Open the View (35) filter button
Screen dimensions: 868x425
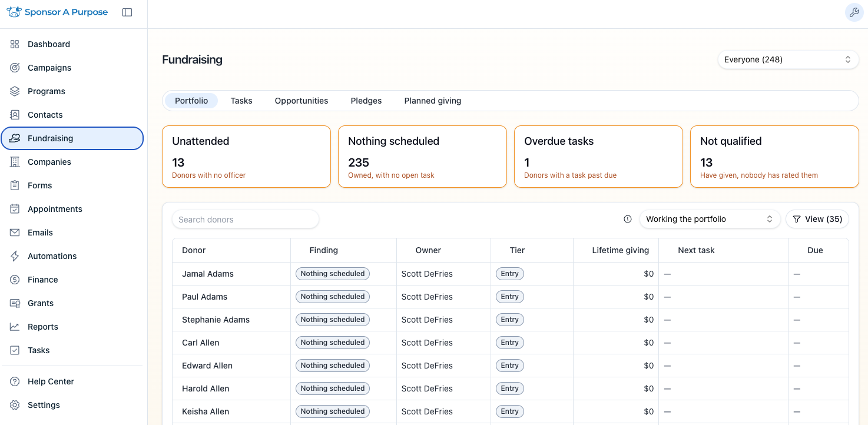817,219
